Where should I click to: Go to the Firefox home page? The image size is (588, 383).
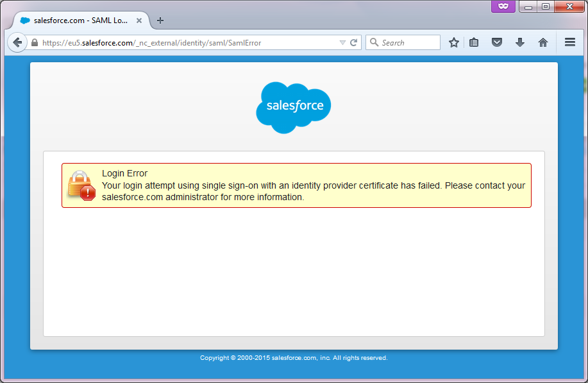coord(543,42)
